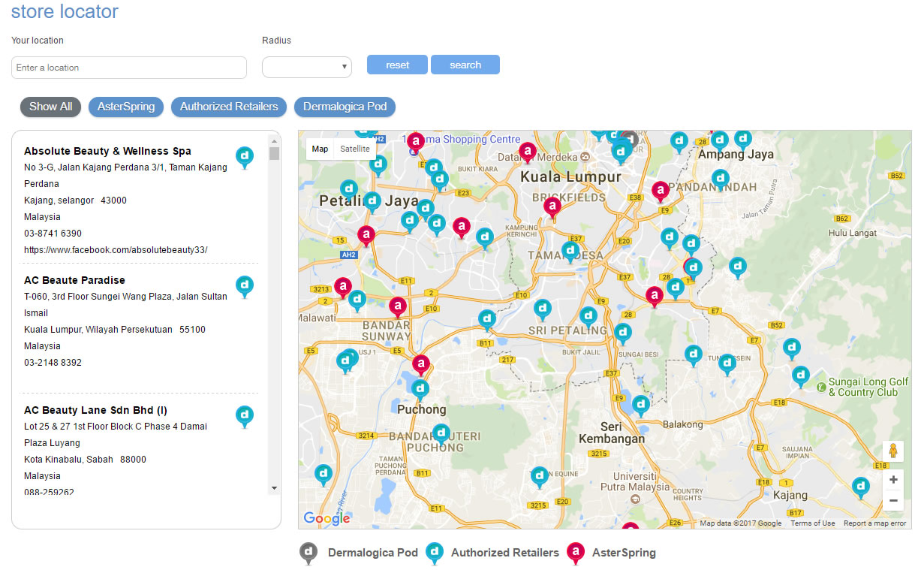Screen dimensions: 924x570
Task: Select the retailer marker near Kajang
Action: (861, 488)
